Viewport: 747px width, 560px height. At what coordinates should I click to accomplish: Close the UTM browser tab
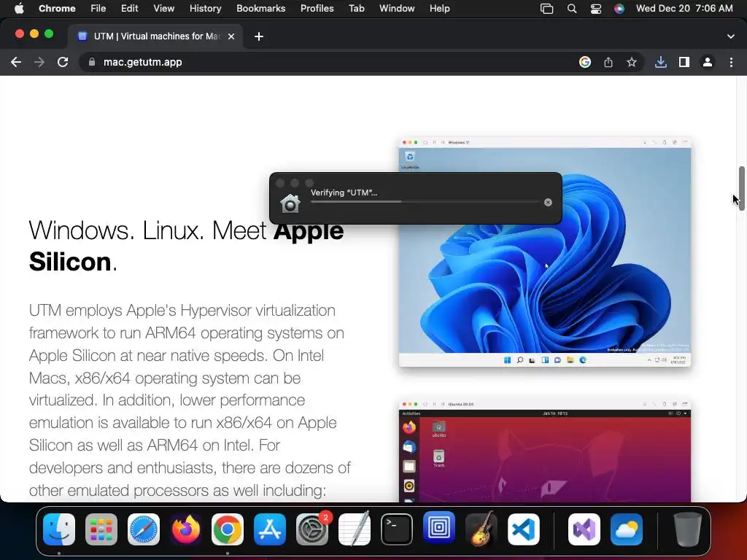pyautogui.click(x=231, y=36)
